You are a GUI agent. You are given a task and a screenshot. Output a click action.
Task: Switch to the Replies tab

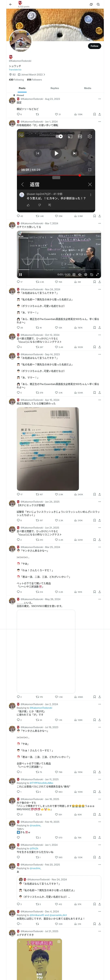point(55,88)
